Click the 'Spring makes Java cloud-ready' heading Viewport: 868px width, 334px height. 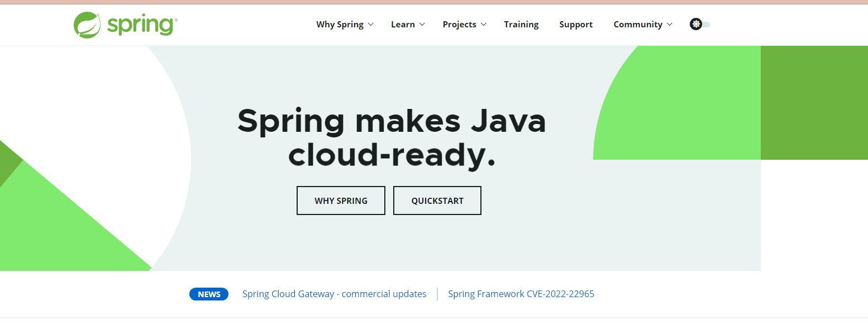coord(391,137)
